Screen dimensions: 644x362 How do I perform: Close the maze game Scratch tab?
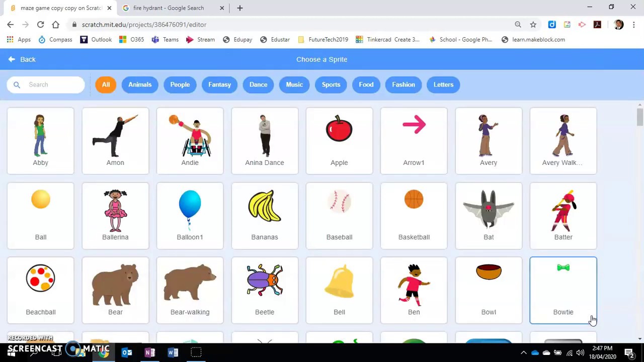tap(109, 8)
